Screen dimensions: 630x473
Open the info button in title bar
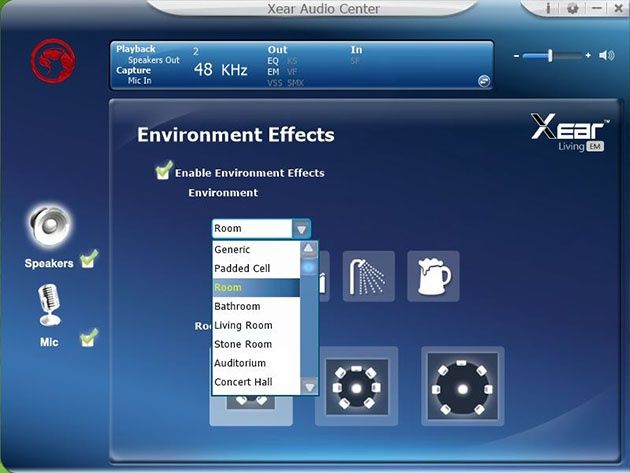548,8
